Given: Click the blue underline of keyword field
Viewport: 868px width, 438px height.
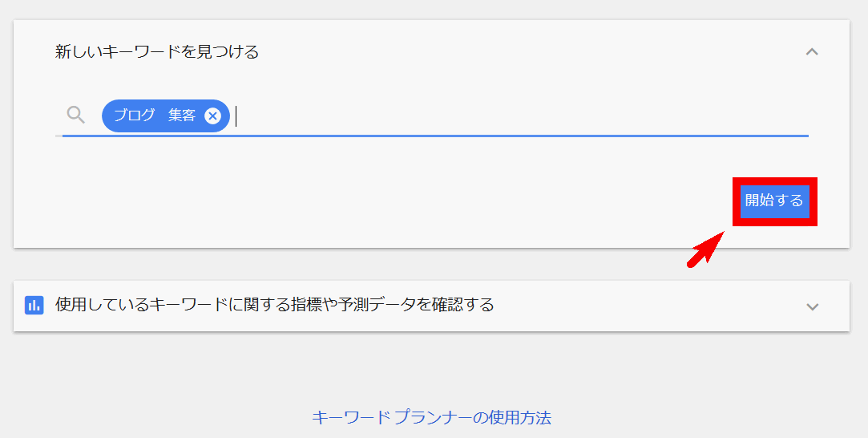Looking at the screenshot, I should pyautogui.click(x=435, y=136).
